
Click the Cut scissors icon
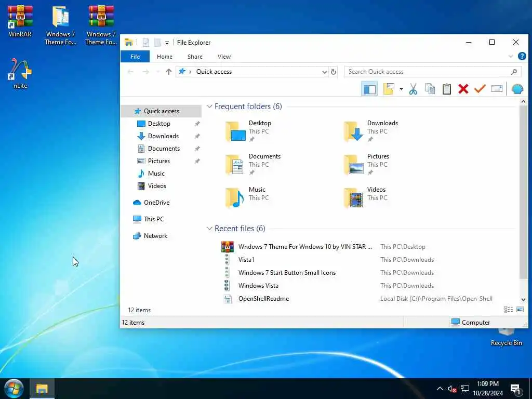point(413,89)
